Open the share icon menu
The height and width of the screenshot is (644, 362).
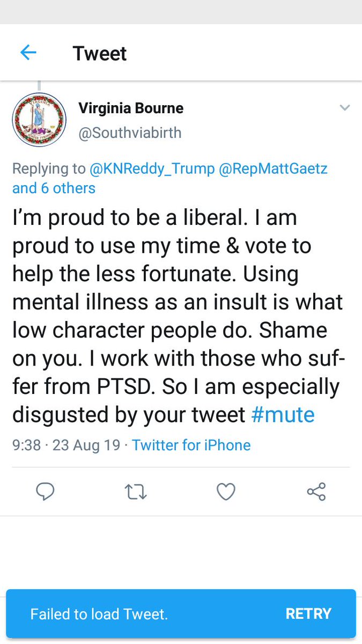tap(316, 492)
